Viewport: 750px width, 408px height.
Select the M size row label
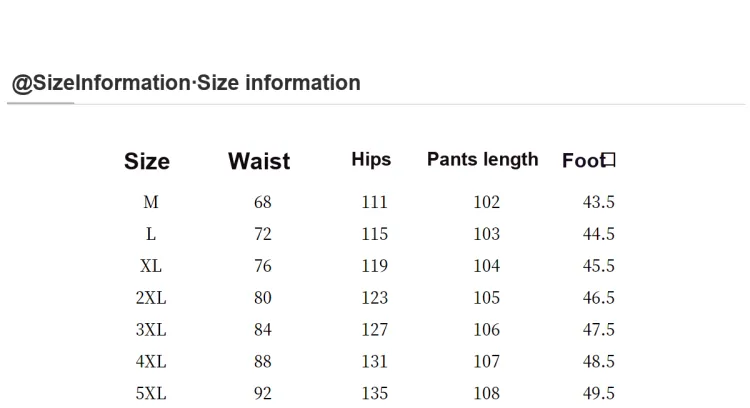[x=151, y=202]
